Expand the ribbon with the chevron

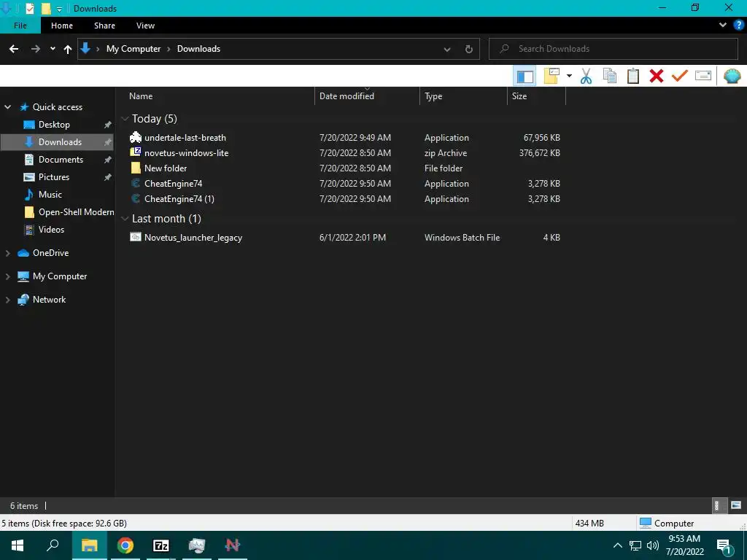722,26
